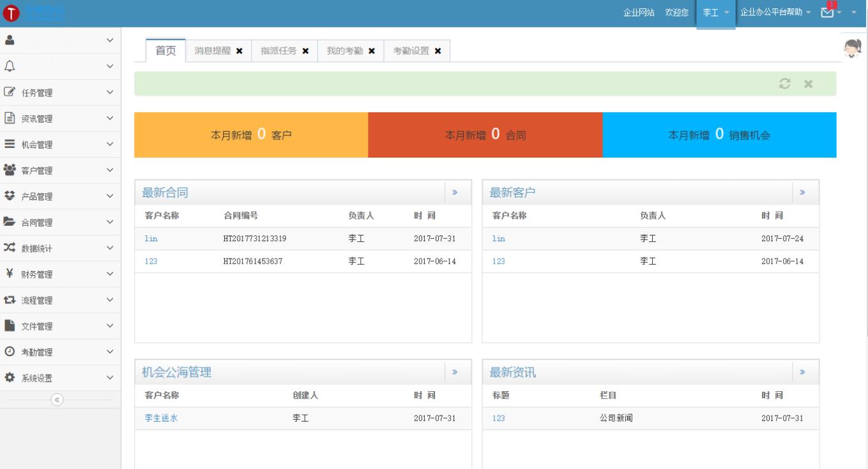868x469 pixels.
Task: Close the 指派任务 tab
Action: 305,51
